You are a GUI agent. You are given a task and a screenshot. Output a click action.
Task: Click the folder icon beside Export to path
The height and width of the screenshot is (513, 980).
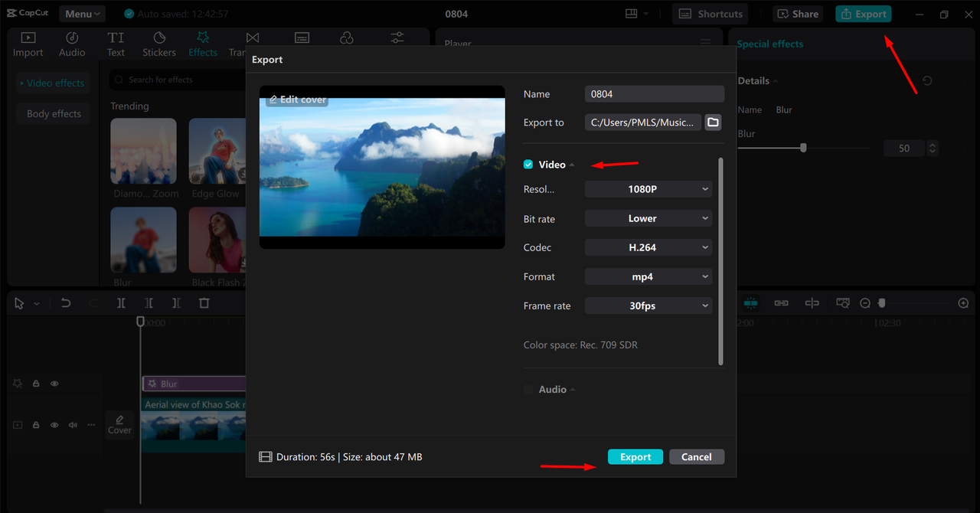point(713,123)
